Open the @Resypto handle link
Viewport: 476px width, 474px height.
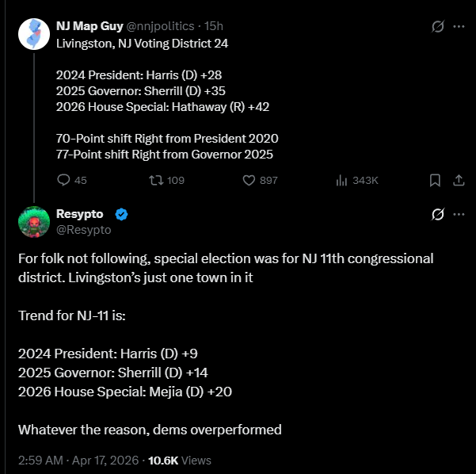click(x=84, y=230)
